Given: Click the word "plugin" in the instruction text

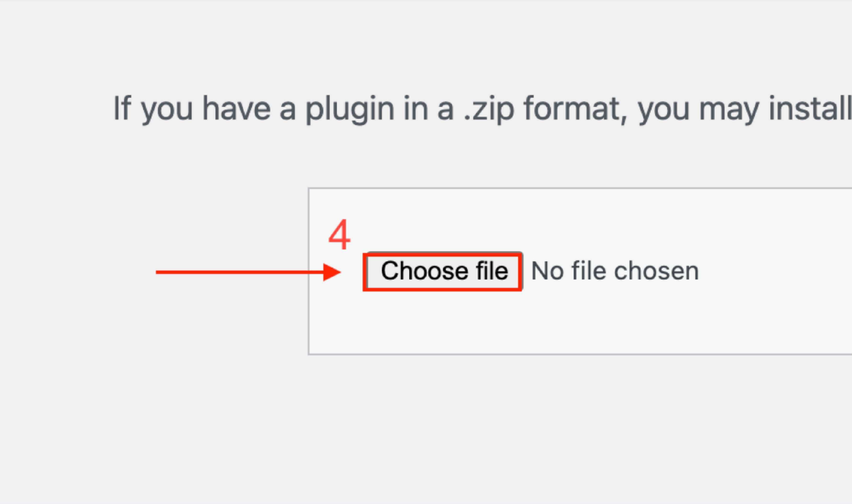Looking at the screenshot, I should point(349,109).
